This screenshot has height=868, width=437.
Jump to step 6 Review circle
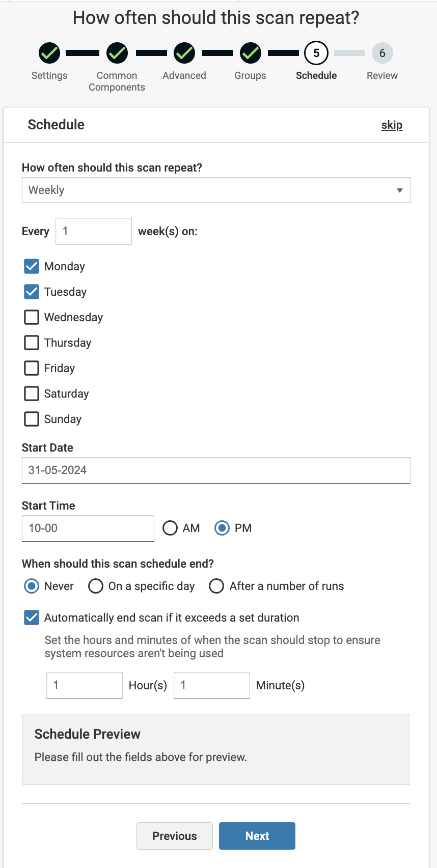(x=382, y=53)
